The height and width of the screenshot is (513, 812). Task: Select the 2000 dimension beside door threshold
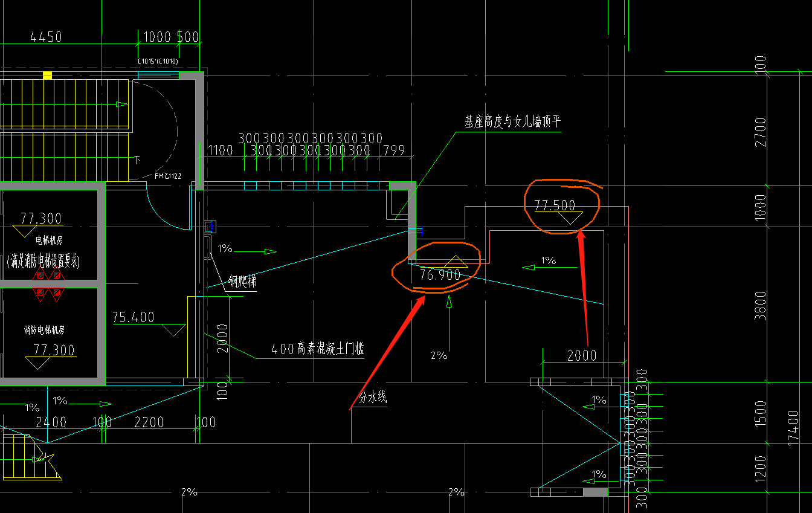(223, 338)
